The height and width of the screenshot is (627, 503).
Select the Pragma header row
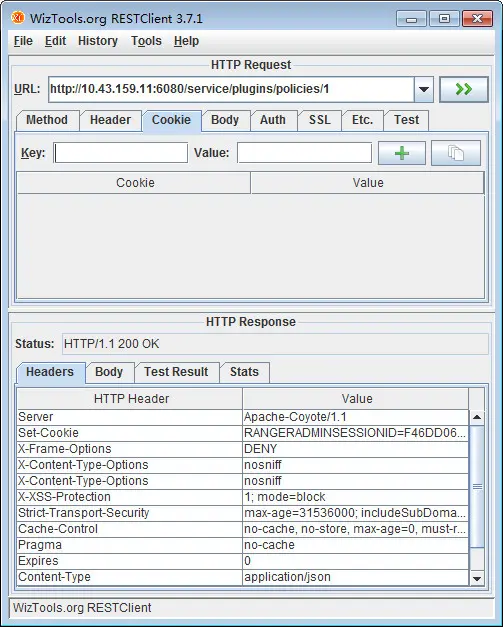243,545
